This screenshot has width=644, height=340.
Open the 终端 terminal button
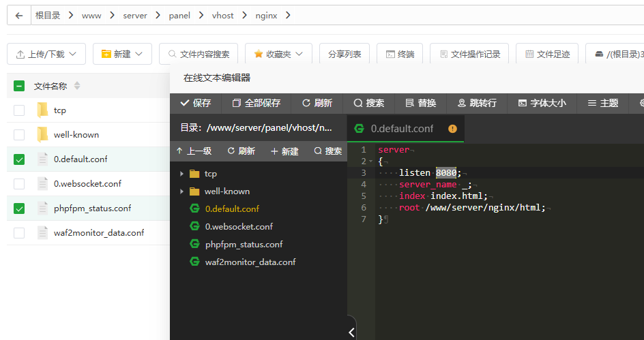[400, 54]
